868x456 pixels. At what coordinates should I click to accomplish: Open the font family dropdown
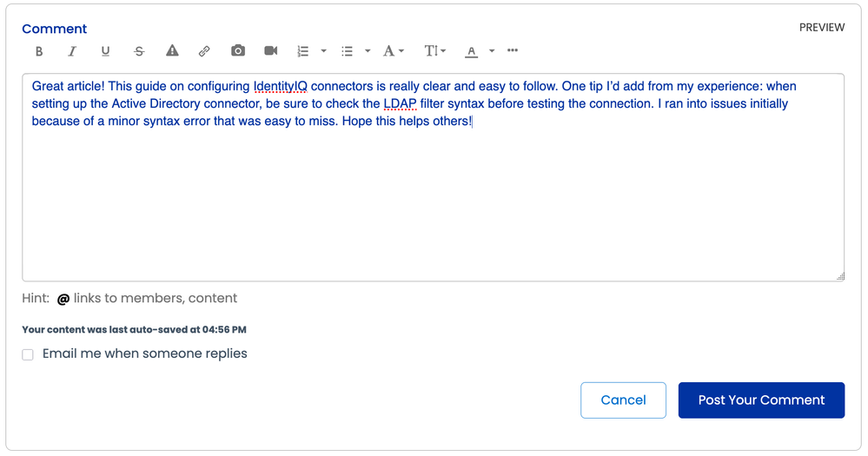click(394, 51)
